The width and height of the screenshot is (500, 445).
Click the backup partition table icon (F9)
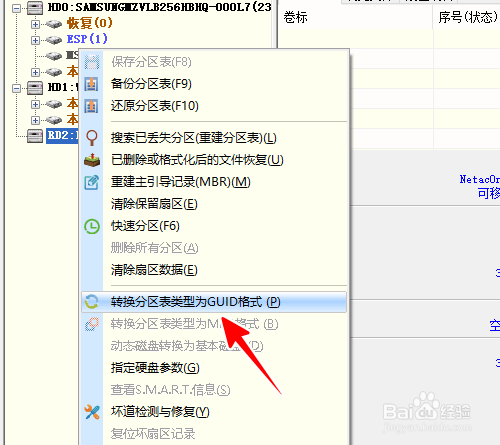tap(91, 84)
